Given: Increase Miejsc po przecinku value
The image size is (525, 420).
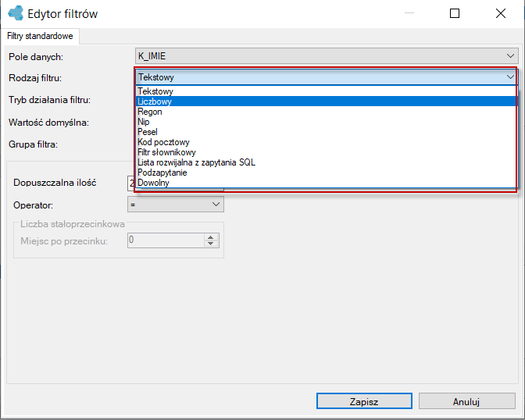Looking at the screenshot, I should (x=211, y=237).
